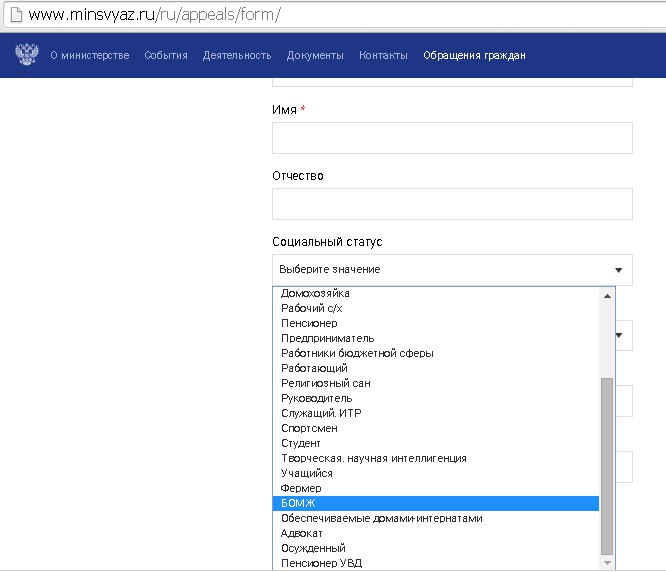
Task: Select Пенсионер from the status list
Action: pyautogui.click(x=309, y=324)
